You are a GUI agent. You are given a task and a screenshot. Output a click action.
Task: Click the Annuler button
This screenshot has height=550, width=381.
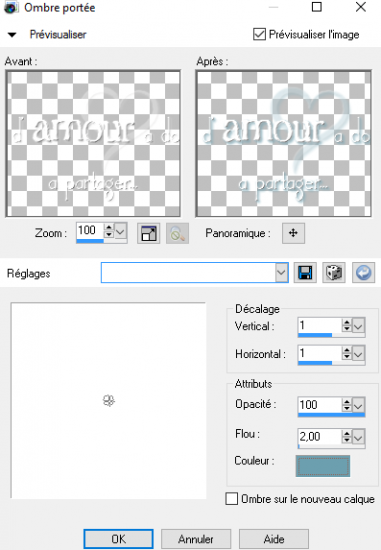(196, 539)
